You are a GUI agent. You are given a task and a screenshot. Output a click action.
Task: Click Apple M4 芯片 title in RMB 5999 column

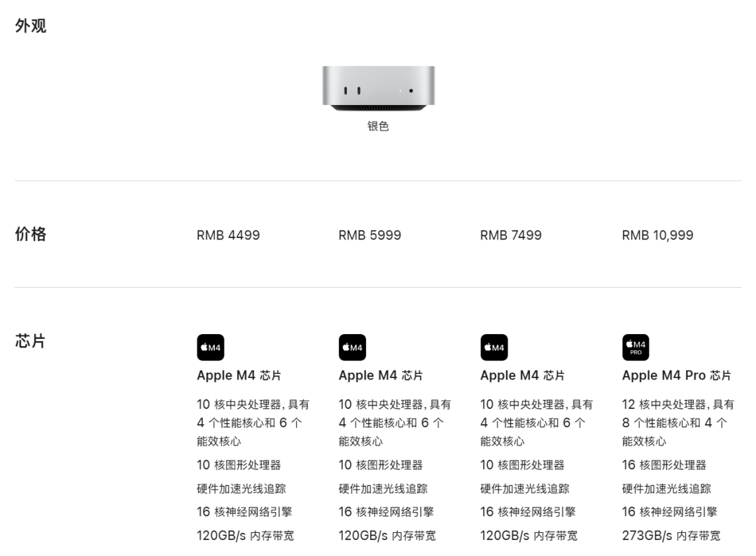coord(381,375)
